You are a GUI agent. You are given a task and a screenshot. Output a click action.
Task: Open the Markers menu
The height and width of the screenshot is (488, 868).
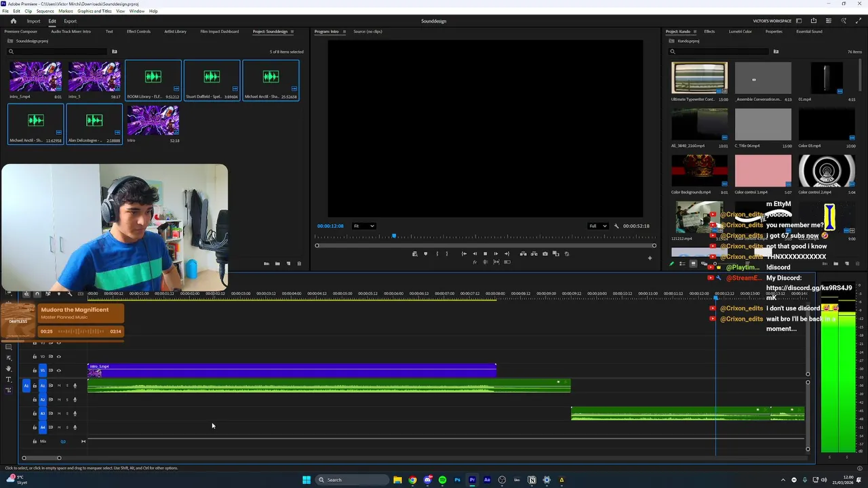pyautogui.click(x=66, y=11)
